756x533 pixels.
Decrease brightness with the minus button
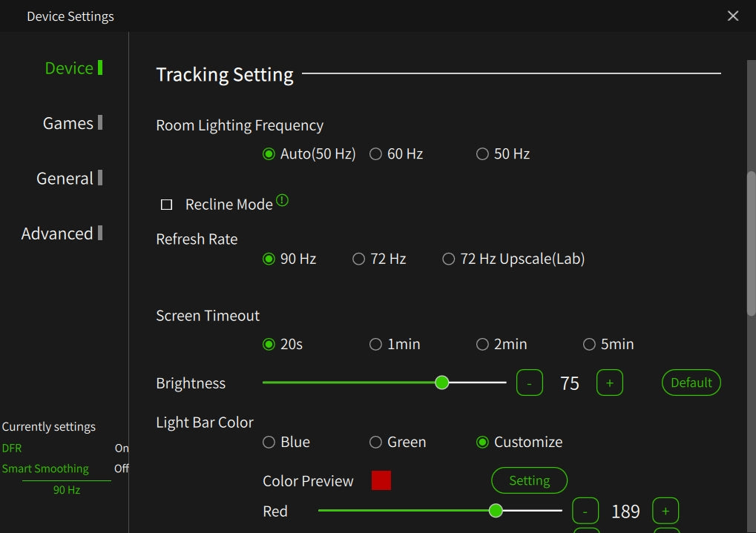coord(529,383)
